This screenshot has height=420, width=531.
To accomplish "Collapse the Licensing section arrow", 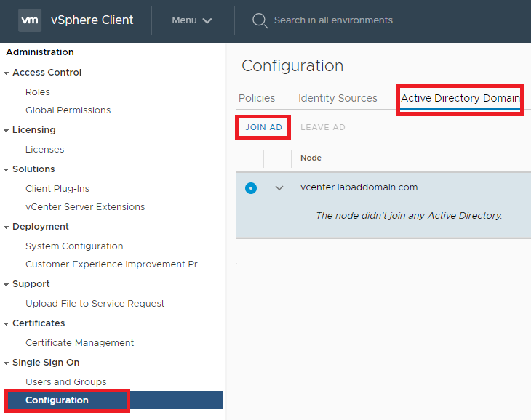I will (7, 130).
